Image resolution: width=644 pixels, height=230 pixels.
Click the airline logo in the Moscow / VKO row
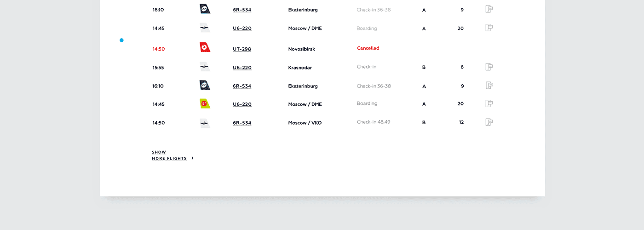(x=205, y=123)
